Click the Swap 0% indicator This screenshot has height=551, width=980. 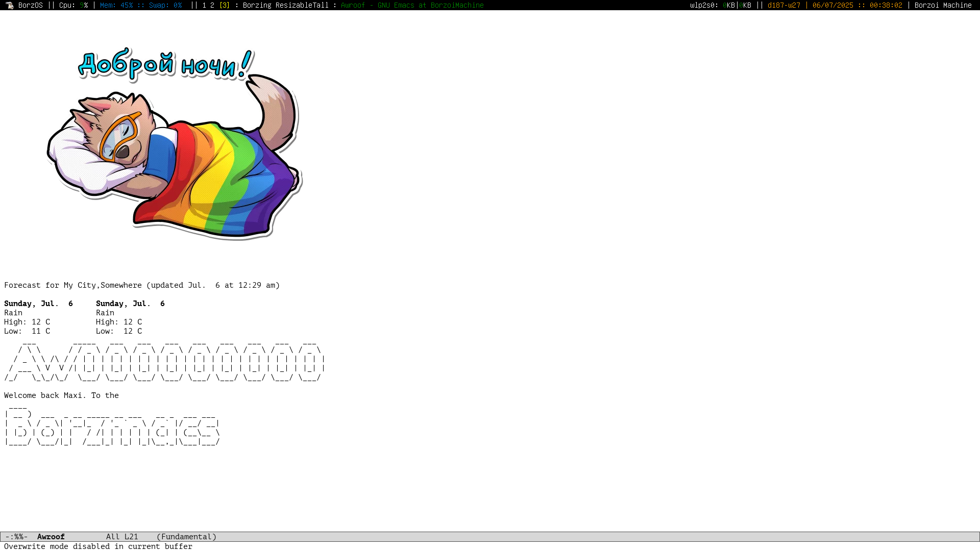(165, 5)
